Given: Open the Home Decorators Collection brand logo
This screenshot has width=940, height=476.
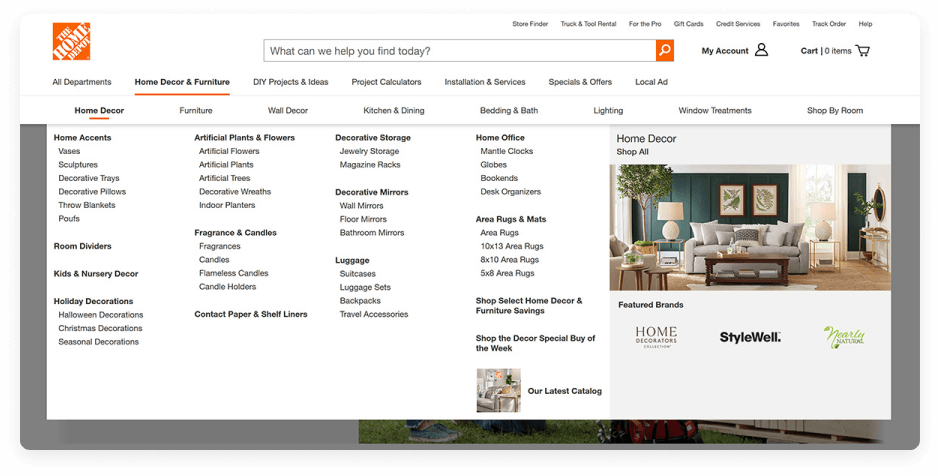Looking at the screenshot, I should (x=656, y=337).
